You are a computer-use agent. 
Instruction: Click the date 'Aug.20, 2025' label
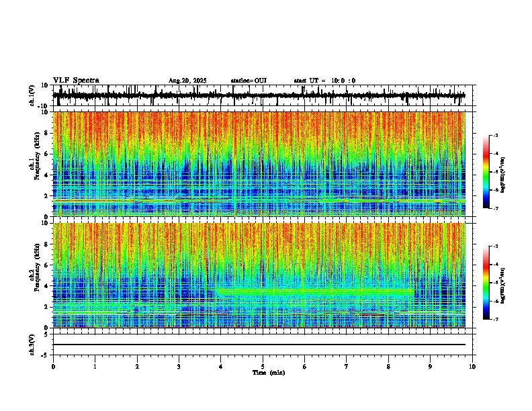(187, 81)
